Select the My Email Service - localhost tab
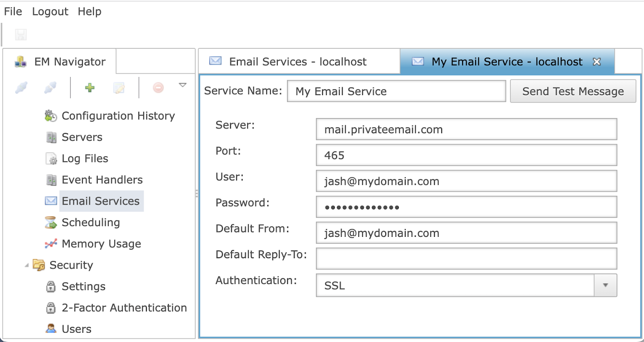Viewport: 644px width, 342px height. [x=507, y=61]
